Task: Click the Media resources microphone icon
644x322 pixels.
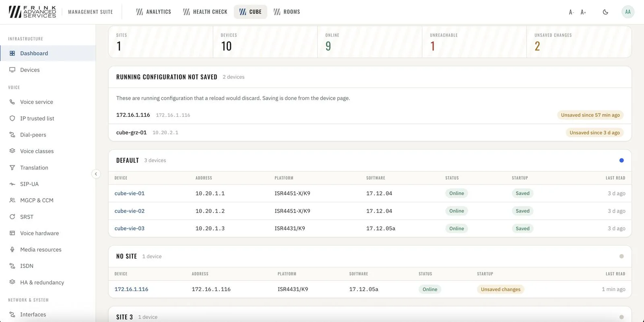Action: pos(12,250)
